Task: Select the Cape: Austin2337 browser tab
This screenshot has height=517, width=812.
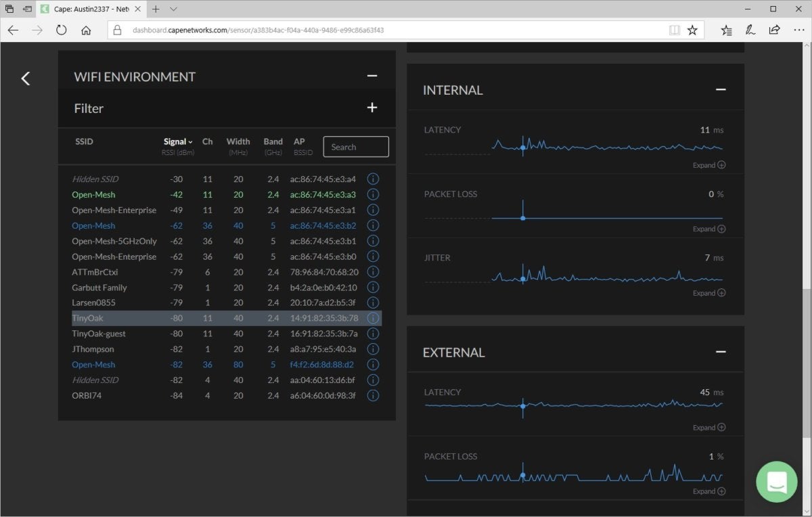Action: tap(92, 9)
